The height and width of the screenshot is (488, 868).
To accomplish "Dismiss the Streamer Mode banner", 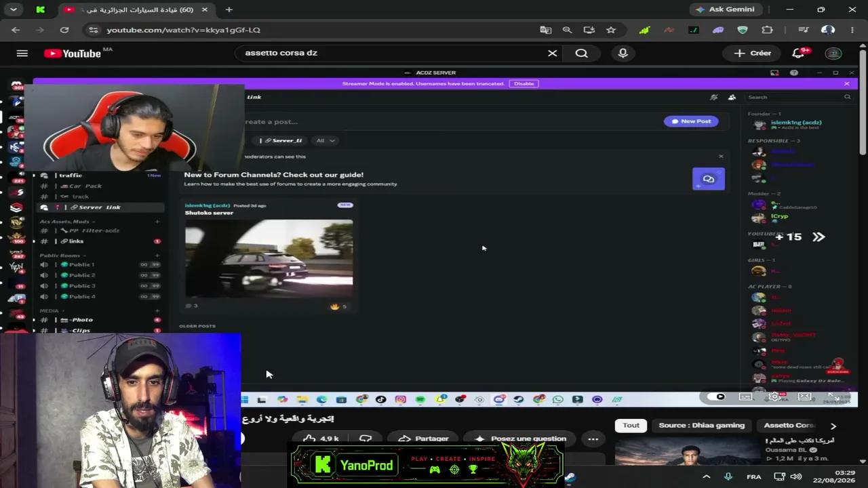I will [846, 83].
